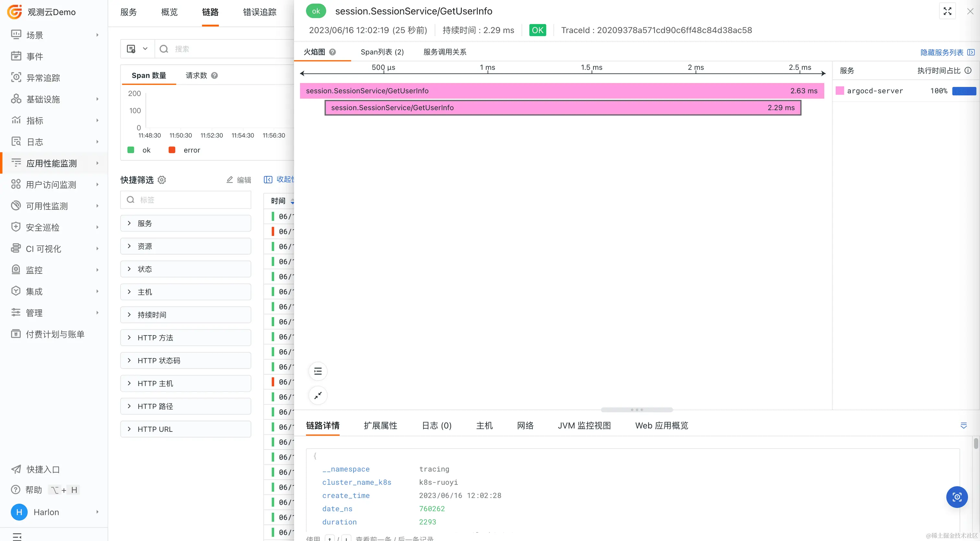The image size is (980, 541).
Task: Click the quick filter settings gear icon
Action: 162,180
